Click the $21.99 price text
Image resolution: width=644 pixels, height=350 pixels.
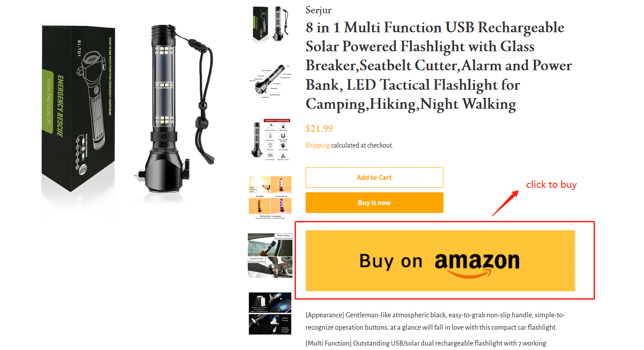(x=319, y=129)
